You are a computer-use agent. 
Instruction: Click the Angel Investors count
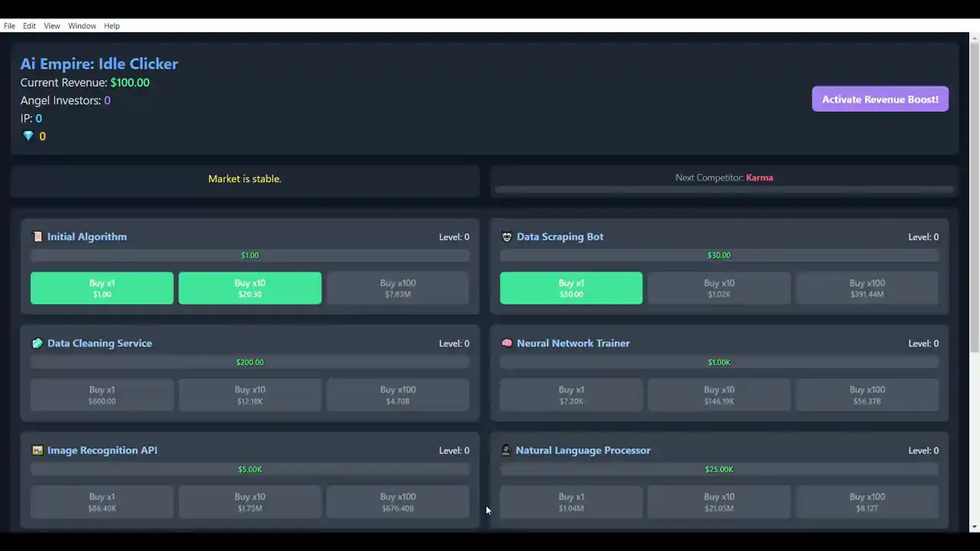[x=107, y=100]
